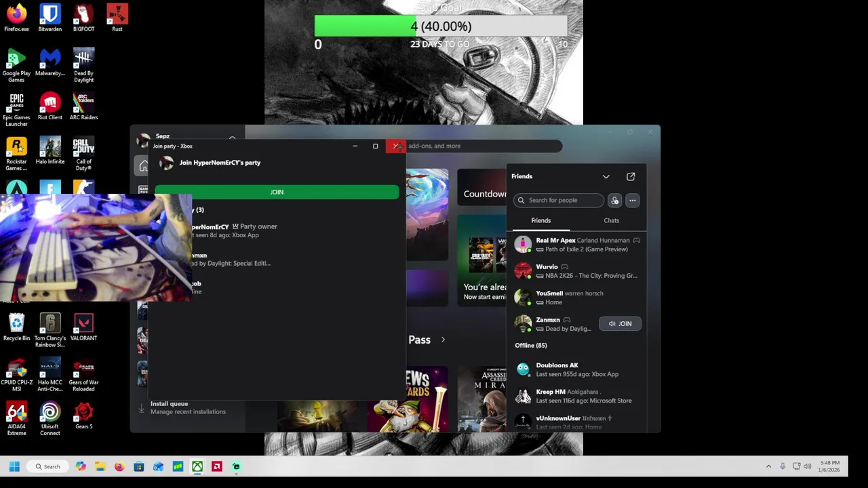Click the Offline (85) section header

pyautogui.click(x=531, y=346)
